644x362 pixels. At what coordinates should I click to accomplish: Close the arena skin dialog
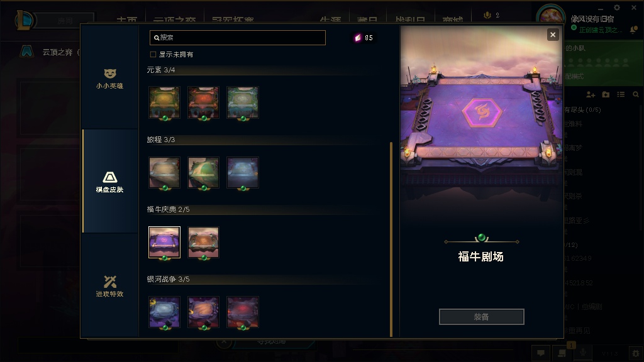point(553,35)
